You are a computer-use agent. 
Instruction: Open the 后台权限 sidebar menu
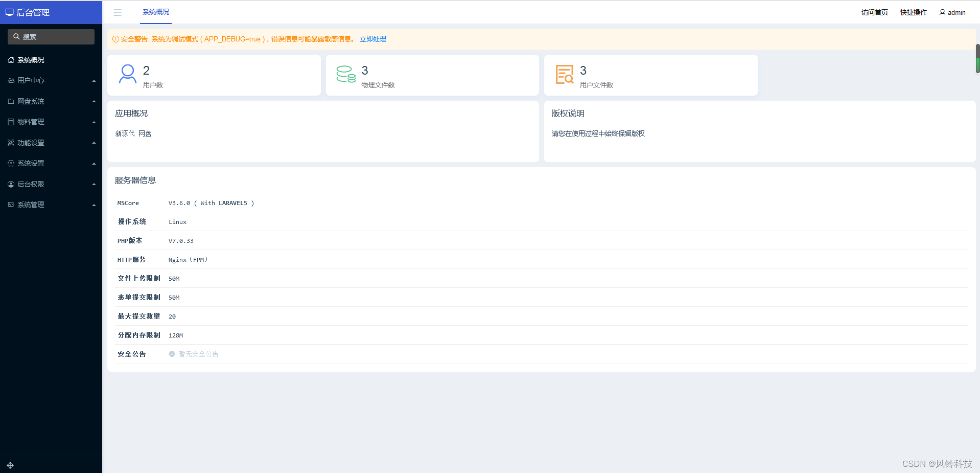[51, 184]
